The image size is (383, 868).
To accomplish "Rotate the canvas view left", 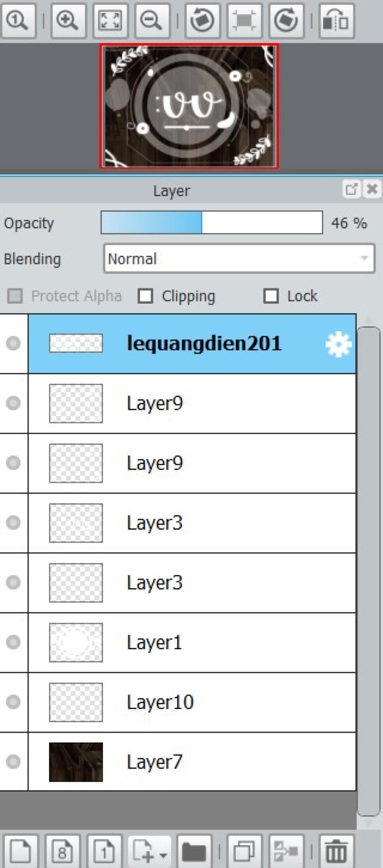I will coord(202,21).
